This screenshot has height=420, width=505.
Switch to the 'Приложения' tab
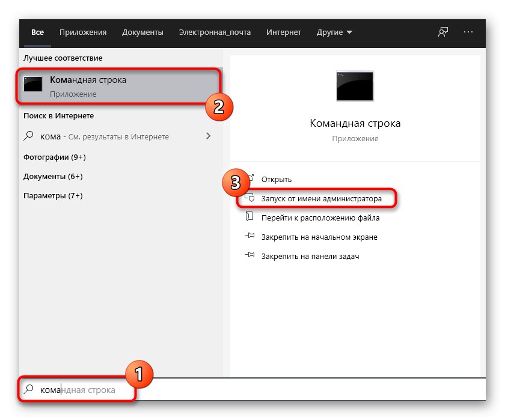tap(83, 32)
